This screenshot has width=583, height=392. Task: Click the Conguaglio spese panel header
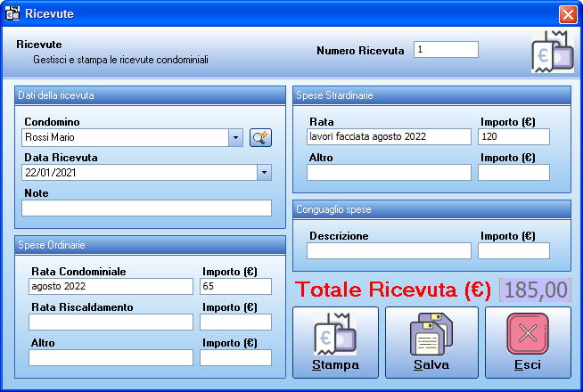point(431,209)
